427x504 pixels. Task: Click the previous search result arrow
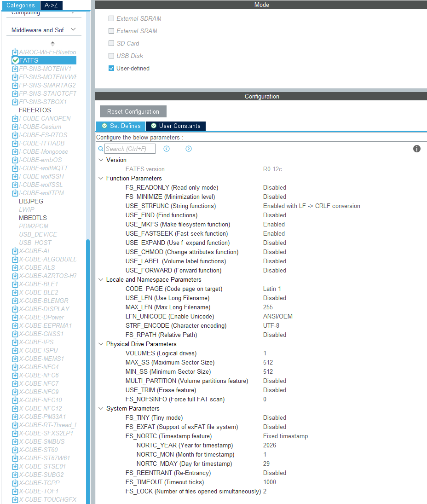(167, 149)
